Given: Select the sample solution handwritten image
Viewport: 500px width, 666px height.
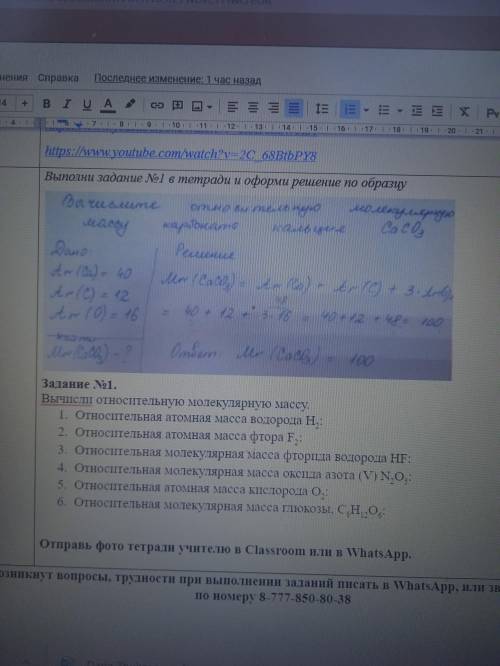Looking at the screenshot, I should tap(249, 285).
